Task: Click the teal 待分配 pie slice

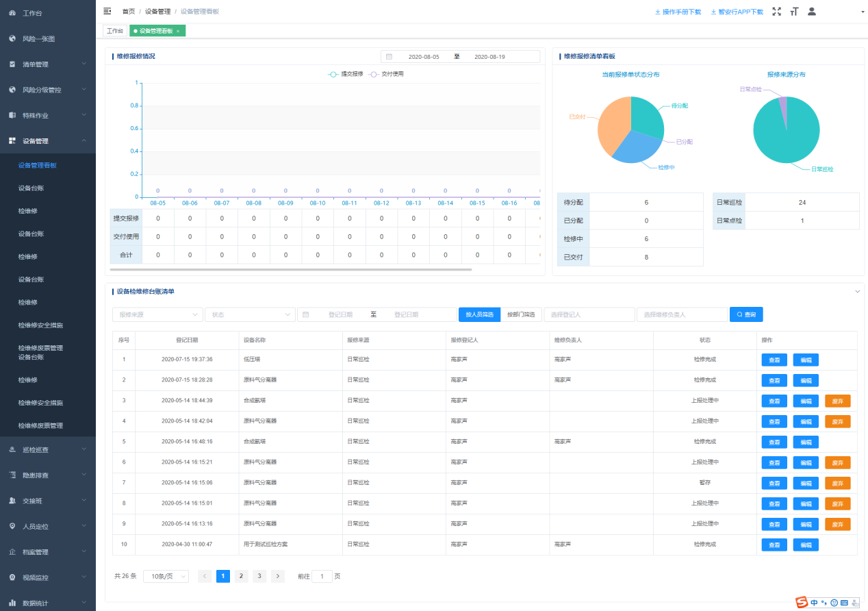Action: (x=647, y=116)
